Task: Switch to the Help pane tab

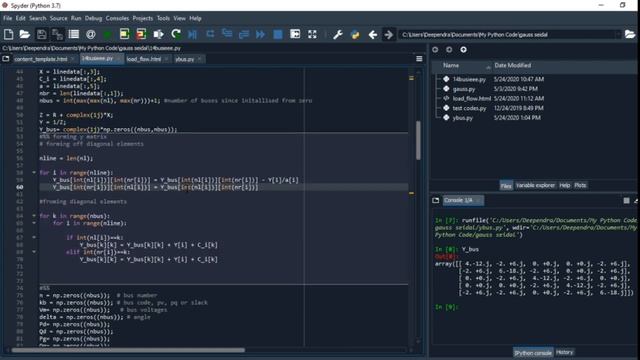Action: [x=564, y=186]
